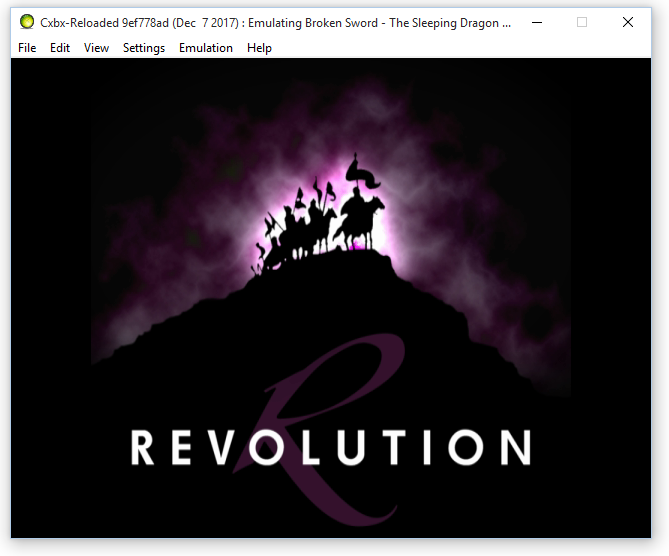This screenshot has height=556, width=669.
Task: Open the Settings menu
Action: [x=144, y=48]
